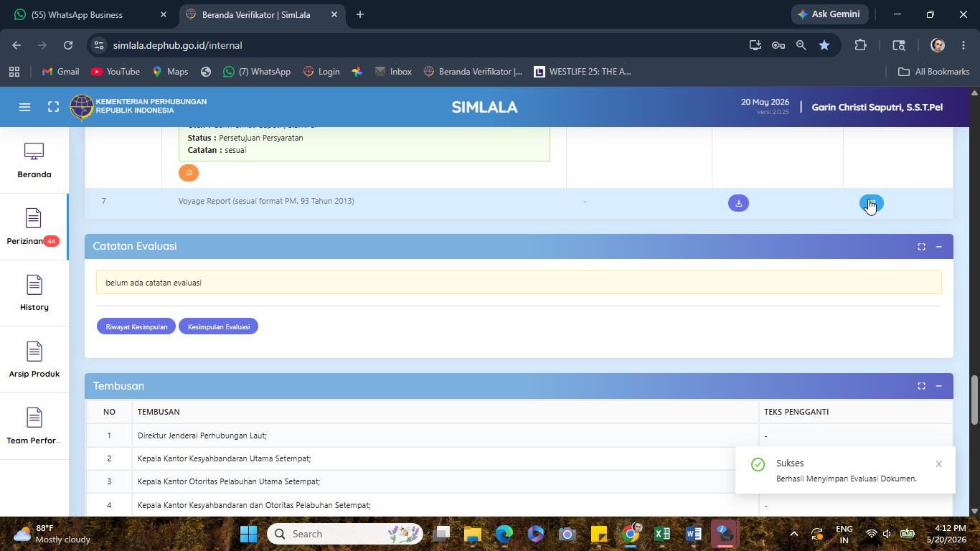Collapse the Catatan Evaluasi panel
Viewport: 980px width, 551px height.
pos(938,247)
